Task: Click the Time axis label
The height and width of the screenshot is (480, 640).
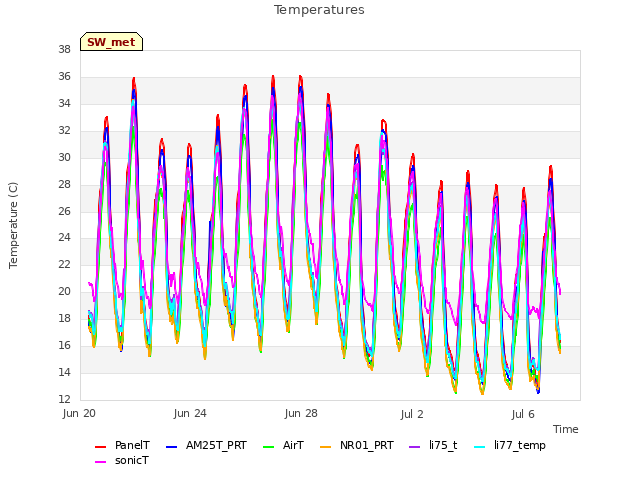Action: (566, 429)
